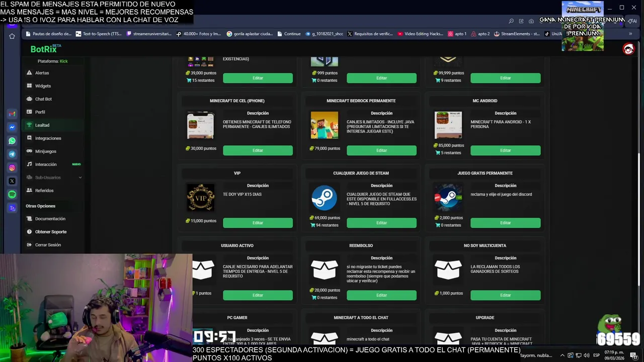Viewport: 644px width, 362px height.
Task: Open the notification center in taskbar
Action: pos(634,355)
